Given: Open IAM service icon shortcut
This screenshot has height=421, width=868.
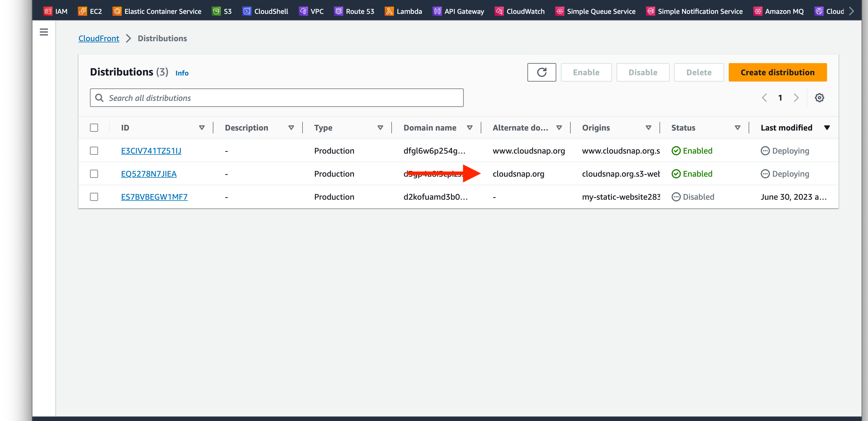Looking at the screenshot, I should (x=48, y=12).
